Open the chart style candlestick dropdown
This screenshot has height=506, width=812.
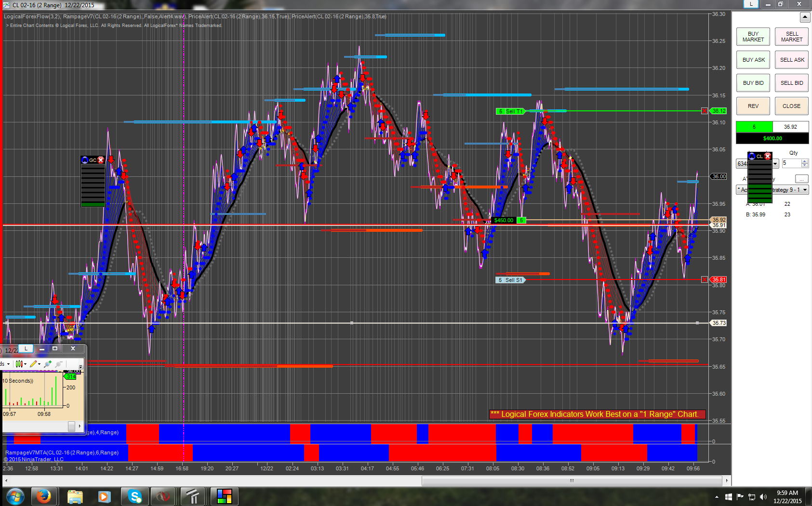tap(21, 364)
